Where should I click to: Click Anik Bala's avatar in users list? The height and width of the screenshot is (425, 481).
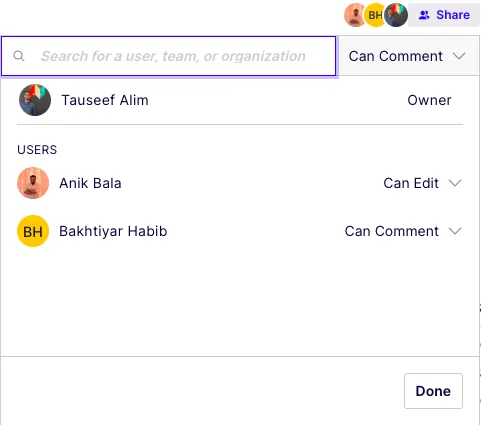point(33,183)
